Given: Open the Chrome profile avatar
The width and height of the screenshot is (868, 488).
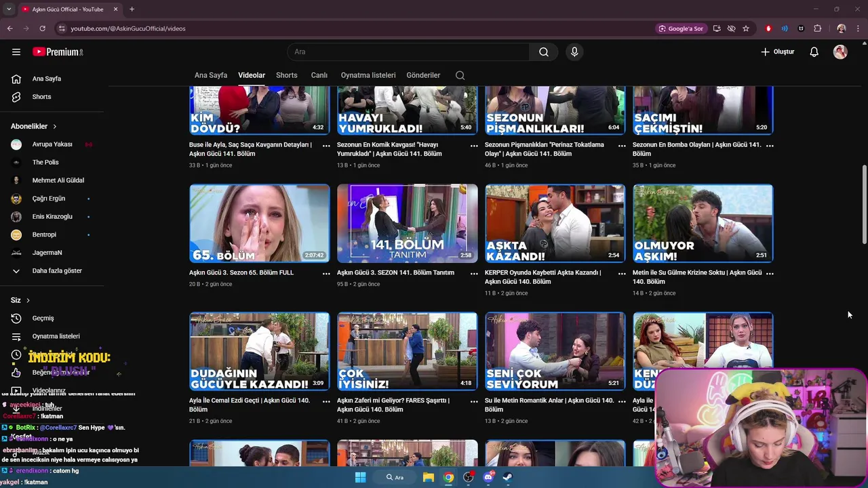Looking at the screenshot, I should pyautogui.click(x=842, y=28).
